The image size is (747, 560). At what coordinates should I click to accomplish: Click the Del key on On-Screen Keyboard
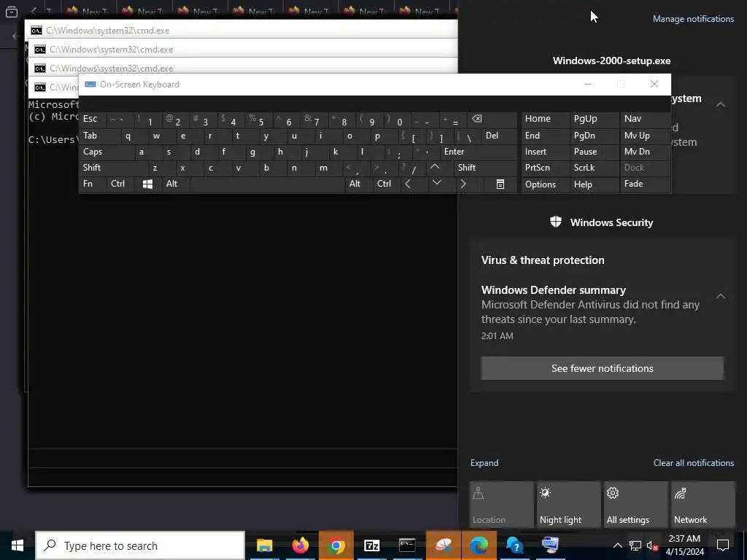(x=499, y=136)
